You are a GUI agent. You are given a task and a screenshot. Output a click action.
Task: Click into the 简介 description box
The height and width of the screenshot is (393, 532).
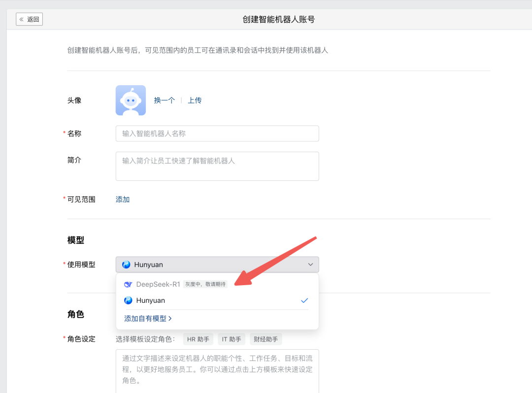point(217,166)
